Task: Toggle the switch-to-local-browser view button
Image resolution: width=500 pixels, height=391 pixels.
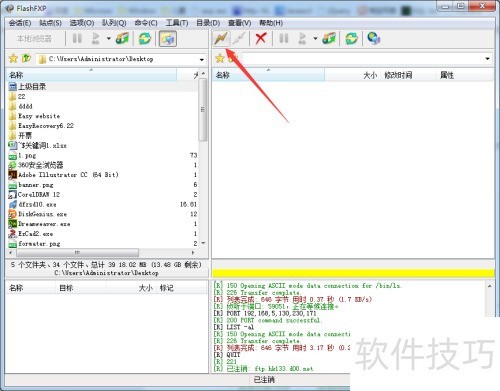Action: pyautogui.click(x=168, y=39)
